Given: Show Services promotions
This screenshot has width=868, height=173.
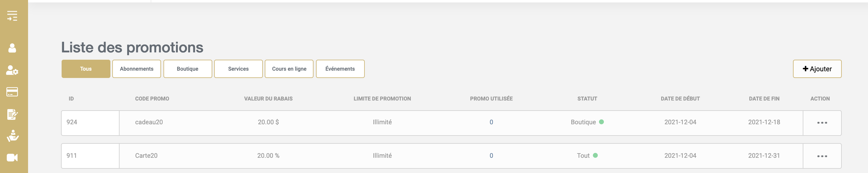Looking at the screenshot, I should [238, 69].
